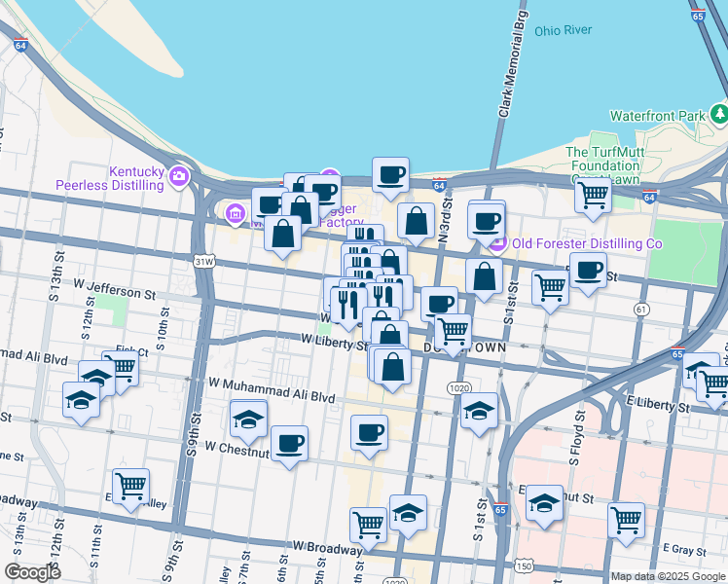Screen dimensions: 728x584
Task: Select the route 61 shield
Action: pyautogui.click(x=641, y=310)
